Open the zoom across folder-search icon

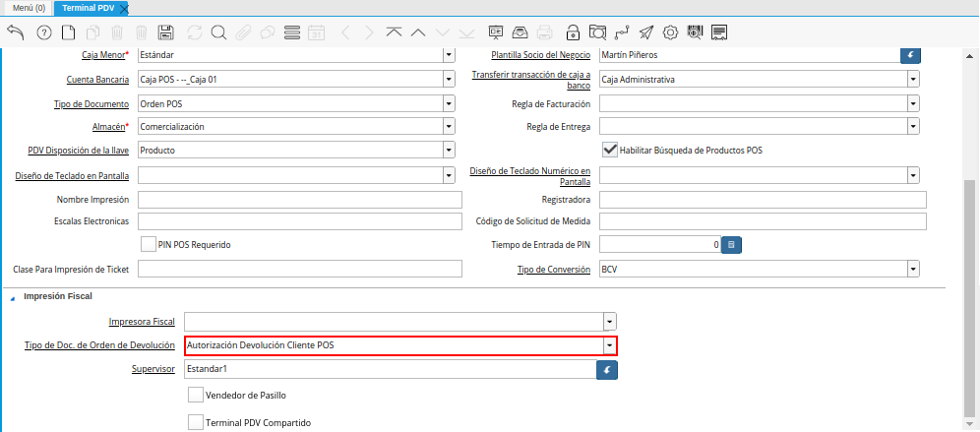(x=597, y=32)
